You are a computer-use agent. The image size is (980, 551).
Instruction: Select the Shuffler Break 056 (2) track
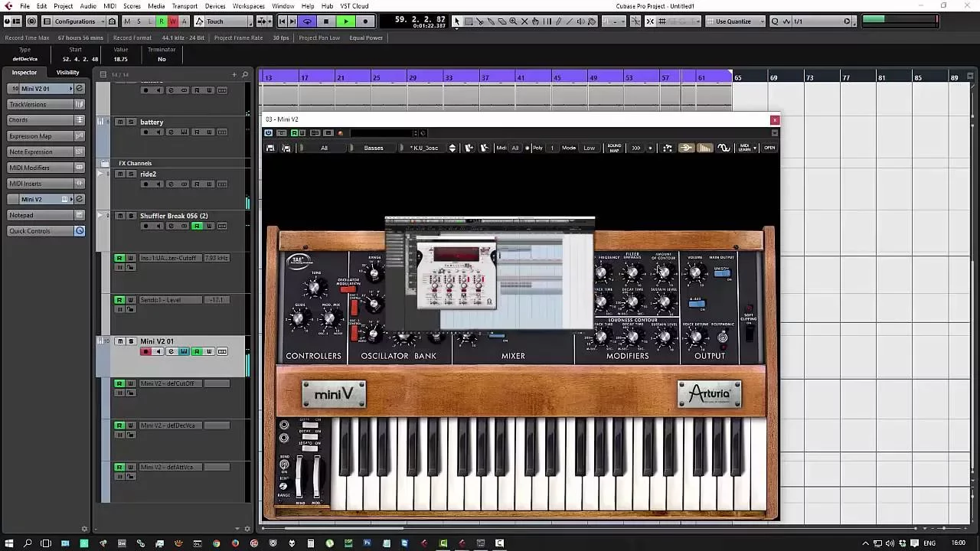pos(174,216)
